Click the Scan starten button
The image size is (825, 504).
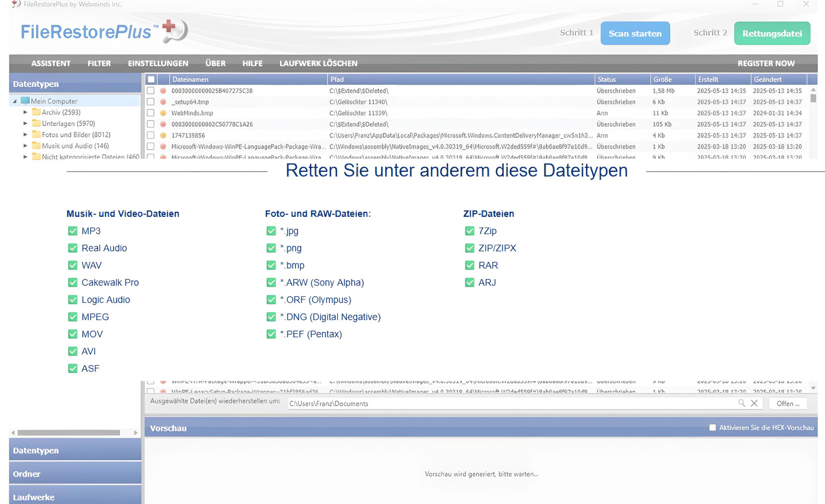coord(635,33)
